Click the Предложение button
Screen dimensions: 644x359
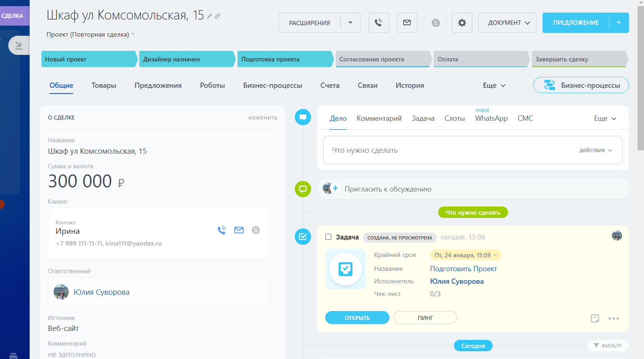576,23
